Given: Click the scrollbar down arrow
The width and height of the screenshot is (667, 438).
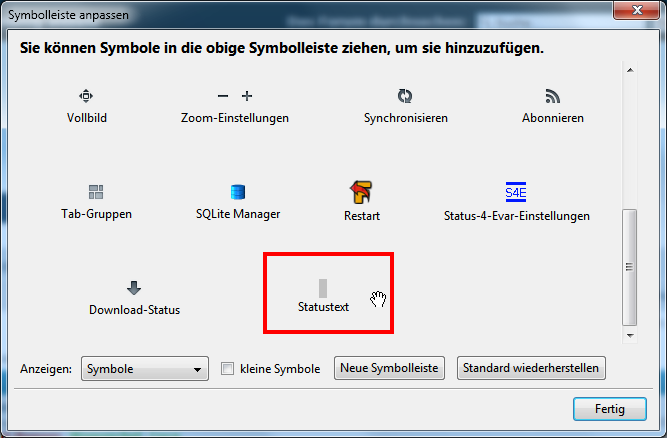Looking at the screenshot, I should 629,336.
